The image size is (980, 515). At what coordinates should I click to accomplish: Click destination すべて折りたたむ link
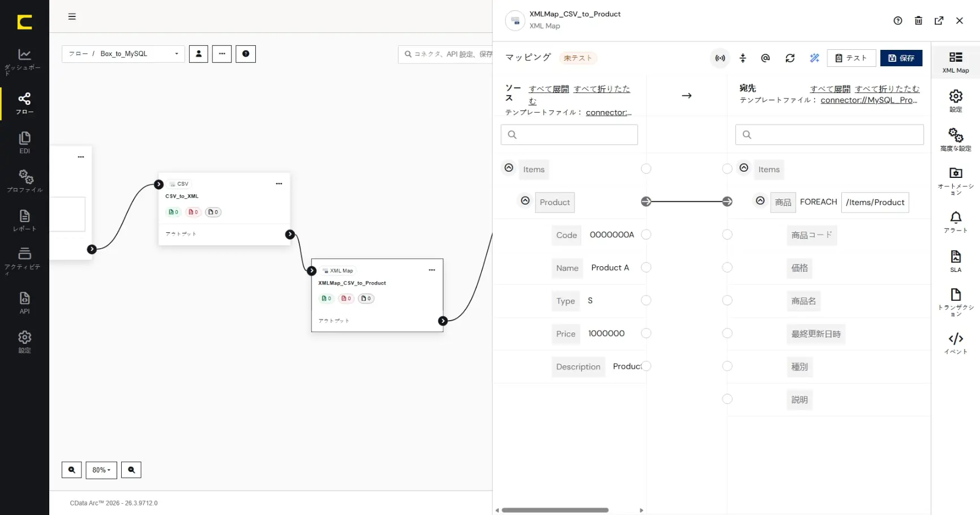click(887, 89)
